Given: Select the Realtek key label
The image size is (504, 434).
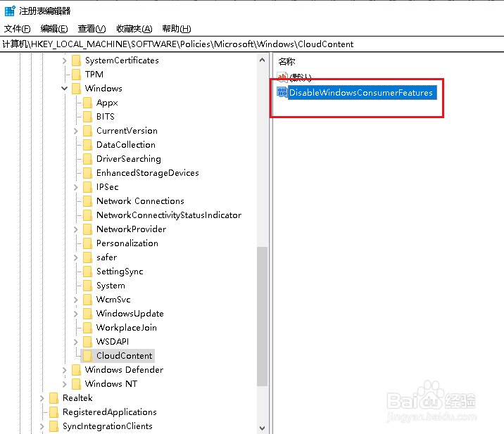Looking at the screenshot, I should click(77, 398).
